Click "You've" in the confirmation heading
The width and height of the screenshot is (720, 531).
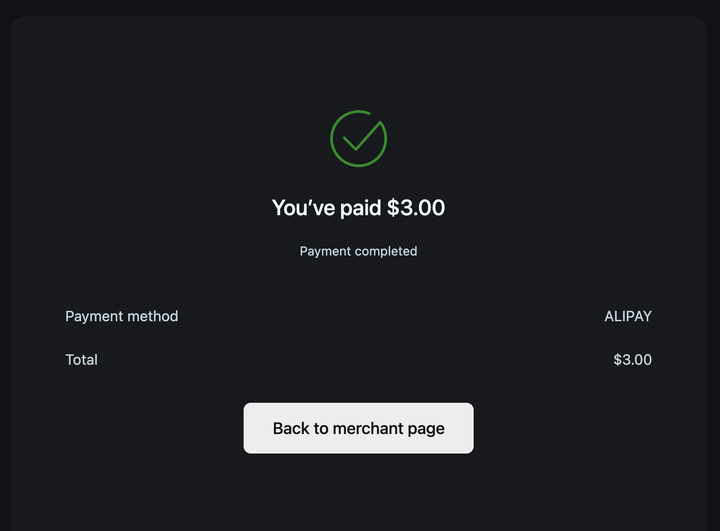click(301, 208)
